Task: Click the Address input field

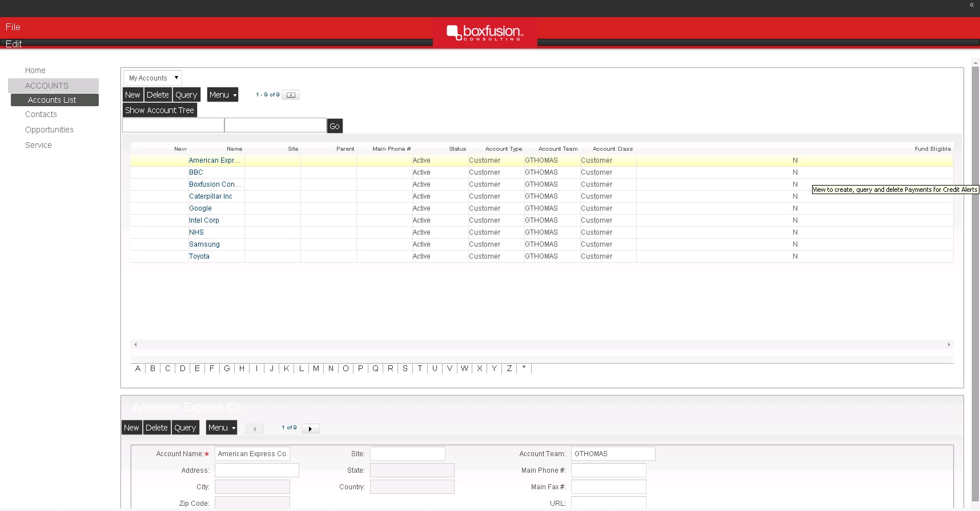Action: click(257, 470)
